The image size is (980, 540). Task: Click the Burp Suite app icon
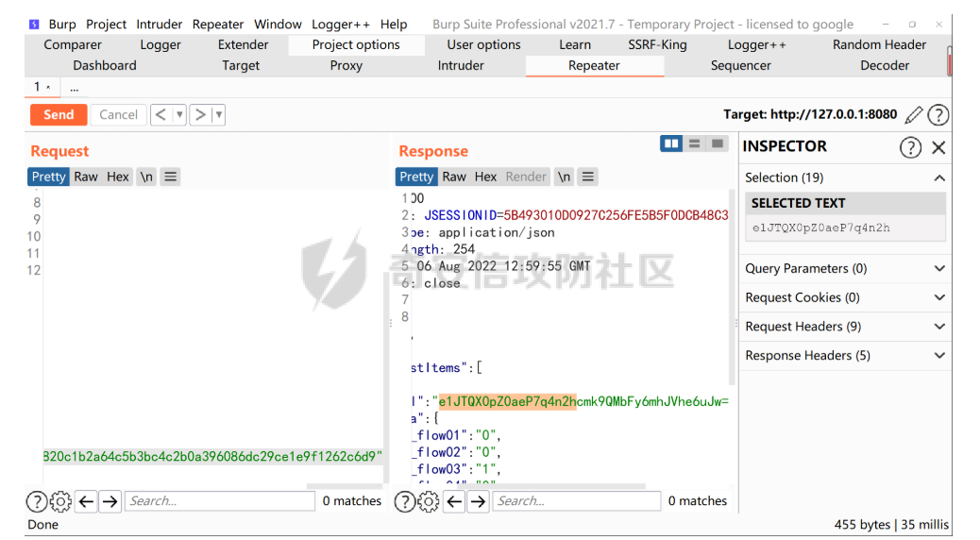(34, 25)
